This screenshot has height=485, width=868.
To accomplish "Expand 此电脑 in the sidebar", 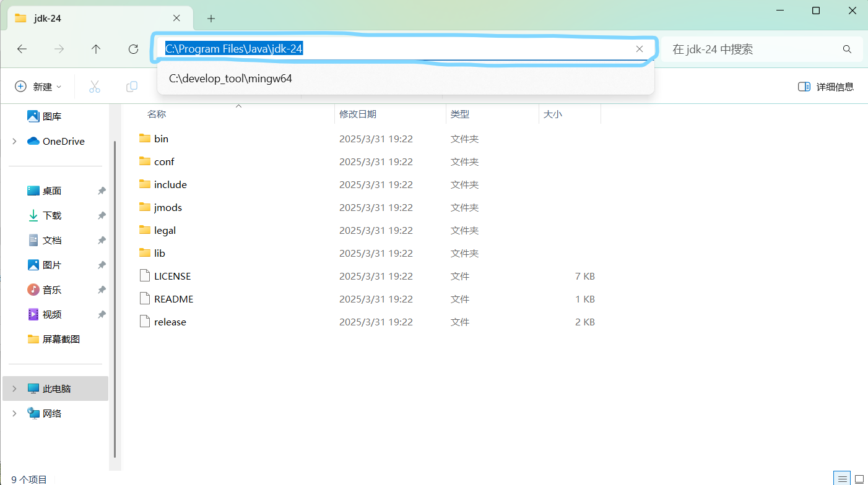I will tap(14, 388).
